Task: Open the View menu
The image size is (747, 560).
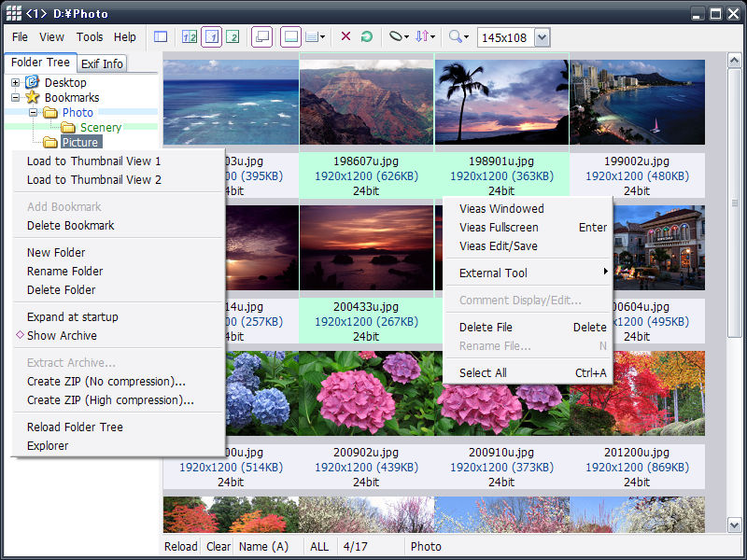Action: [51, 37]
